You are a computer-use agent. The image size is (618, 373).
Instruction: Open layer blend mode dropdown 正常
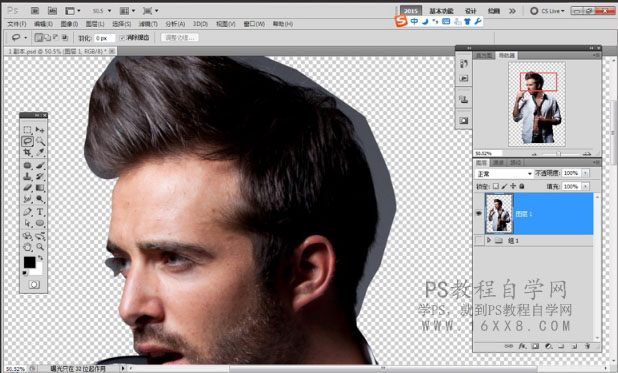point(504,173)
